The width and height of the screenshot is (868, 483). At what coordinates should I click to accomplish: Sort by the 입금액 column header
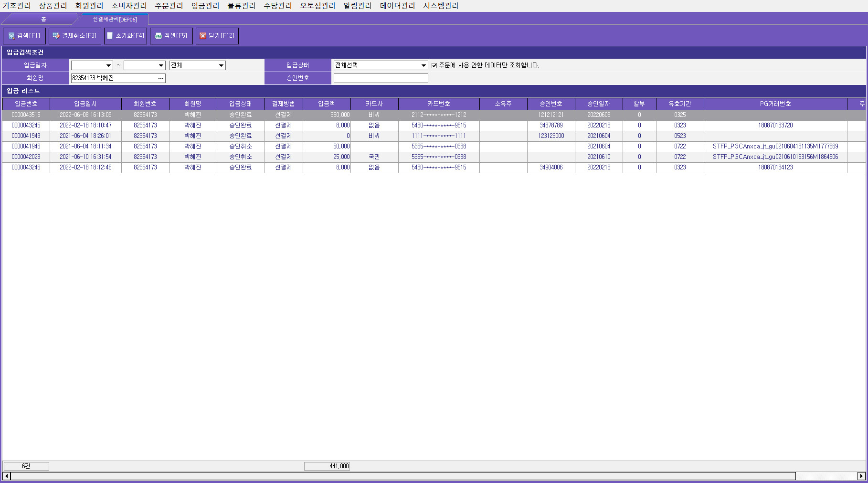[327, 104]
